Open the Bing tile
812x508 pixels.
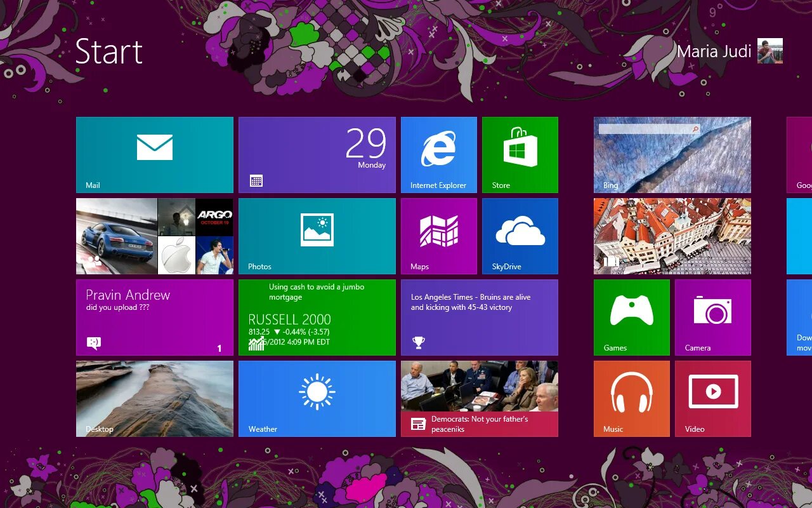pos(672,155)
